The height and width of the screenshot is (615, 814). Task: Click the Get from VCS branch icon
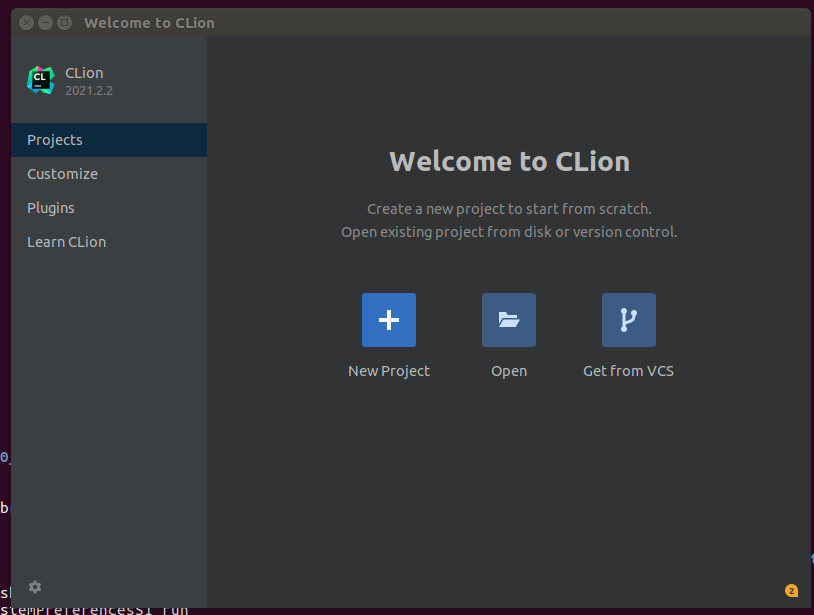[x=629, y=320]
